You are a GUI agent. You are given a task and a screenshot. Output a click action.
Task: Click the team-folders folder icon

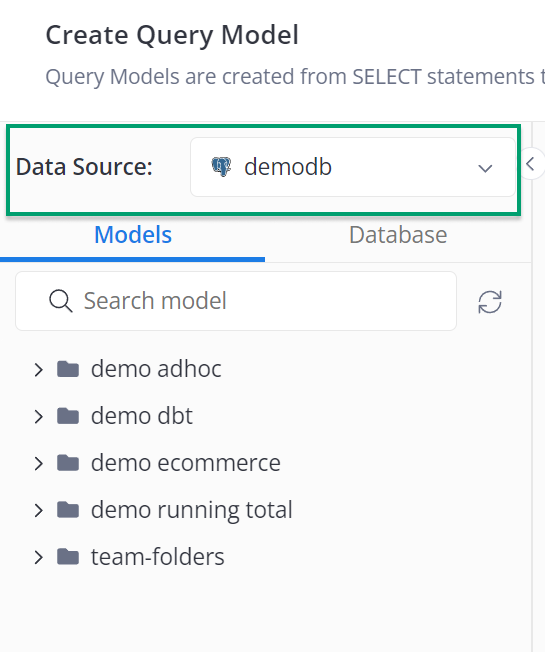(x=68, y=557)
